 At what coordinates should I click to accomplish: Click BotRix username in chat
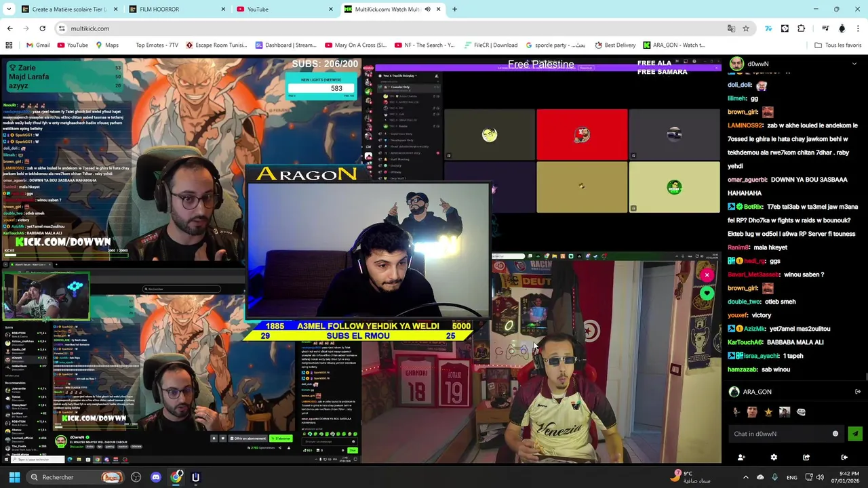[x=753, y=207]
